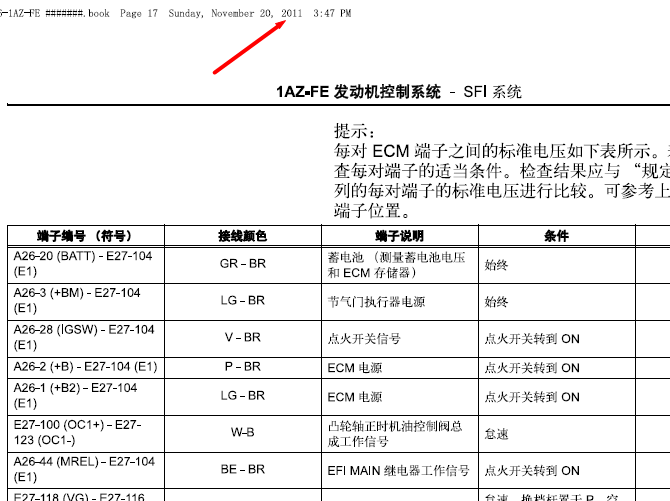
Task: Click cell 'A26-28 (IGSW) - E27-104 (E1)'
Action: tap(84, 337)
